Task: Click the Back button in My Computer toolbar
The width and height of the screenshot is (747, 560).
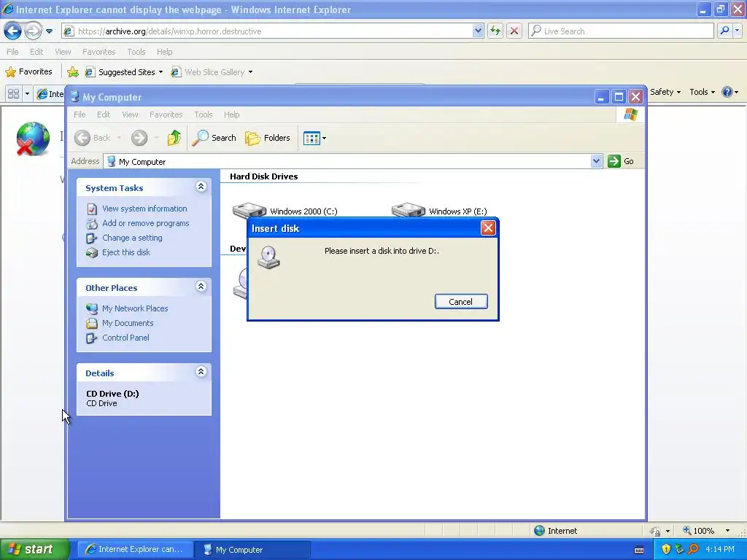Action: click(x=93, y=138)
